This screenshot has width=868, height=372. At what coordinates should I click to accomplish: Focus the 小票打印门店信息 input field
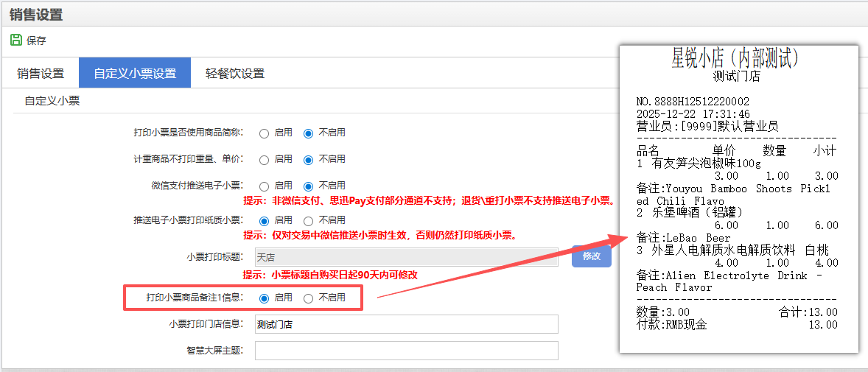click(x=406, y=324)
